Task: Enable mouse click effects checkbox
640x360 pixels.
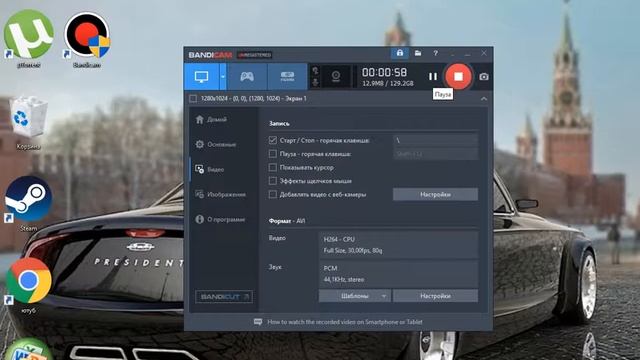Action: coord(273,180)
